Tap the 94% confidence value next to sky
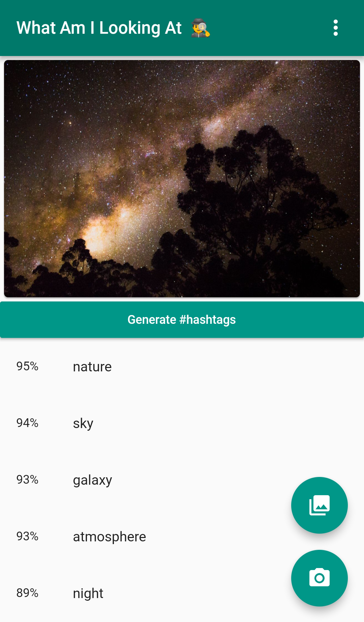 click(x=27, y=423)
